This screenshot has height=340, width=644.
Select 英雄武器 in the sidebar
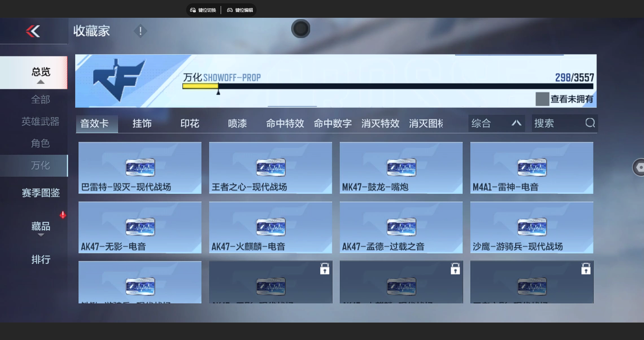click(41, 121)
